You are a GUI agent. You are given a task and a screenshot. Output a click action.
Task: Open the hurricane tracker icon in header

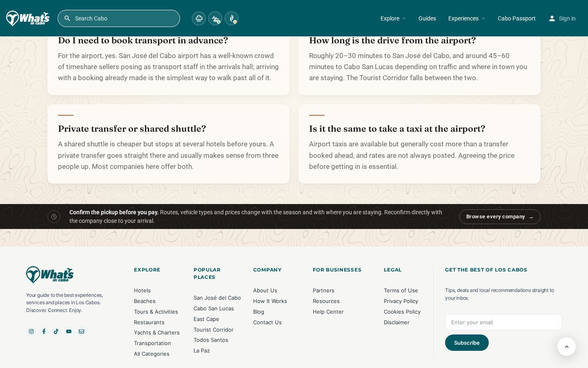coord(232,18)
